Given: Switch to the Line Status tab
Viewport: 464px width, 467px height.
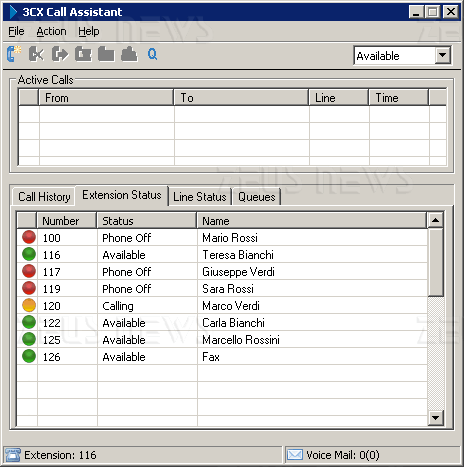Looking at the screenshot, I should click(x=200, y=197).
